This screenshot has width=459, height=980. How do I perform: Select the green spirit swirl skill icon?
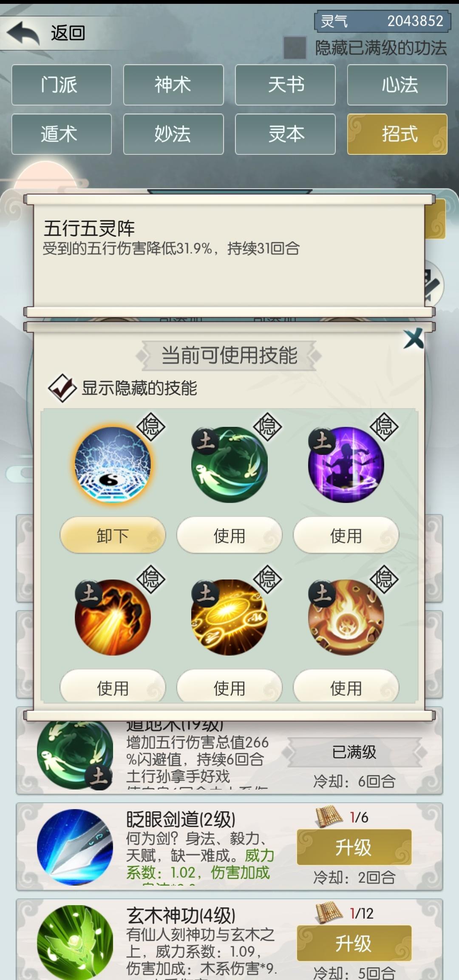coord(229,465)
